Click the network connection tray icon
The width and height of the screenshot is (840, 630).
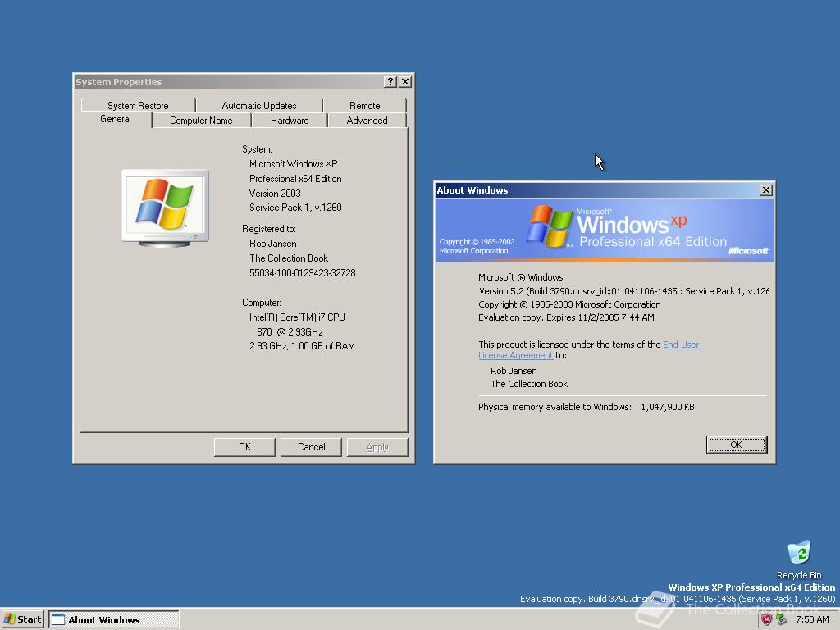(x=782, y=619)
